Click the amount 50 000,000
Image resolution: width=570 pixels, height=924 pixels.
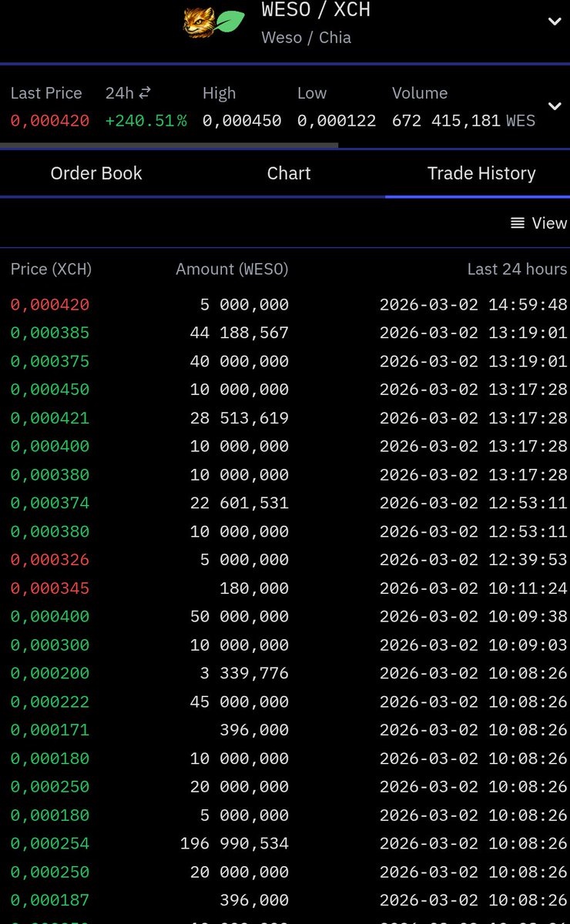click(x=239, y=617)
